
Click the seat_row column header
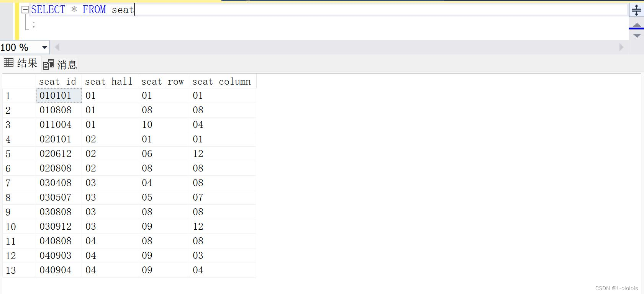[164, 82]
